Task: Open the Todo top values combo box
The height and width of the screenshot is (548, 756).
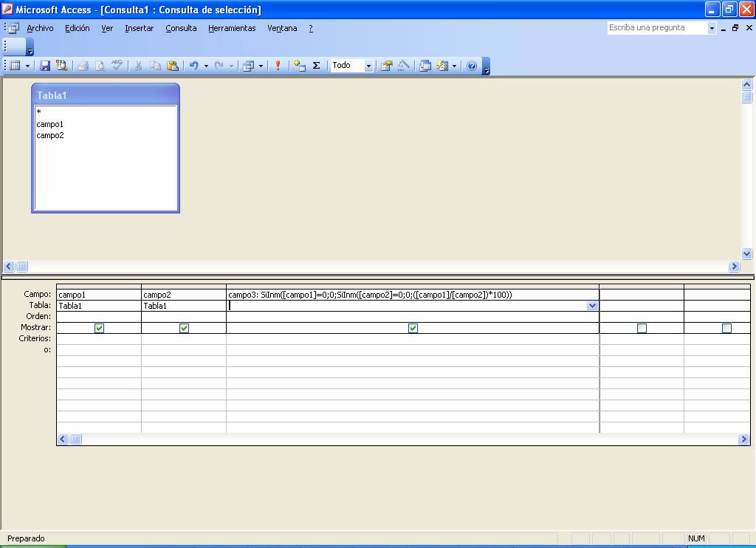Action: coord(369,66)
